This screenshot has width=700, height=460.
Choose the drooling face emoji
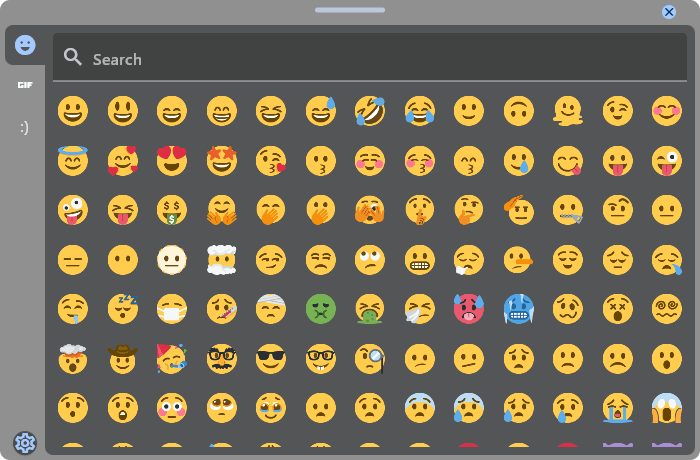[73, 309]
